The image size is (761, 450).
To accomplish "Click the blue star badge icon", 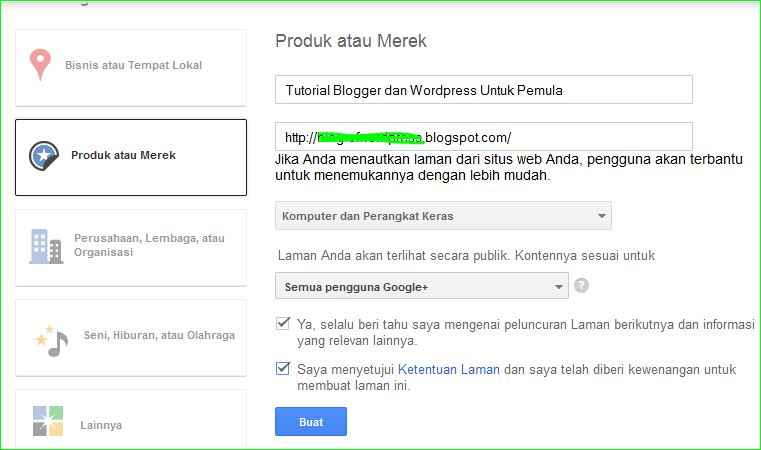I will point(44,156).
